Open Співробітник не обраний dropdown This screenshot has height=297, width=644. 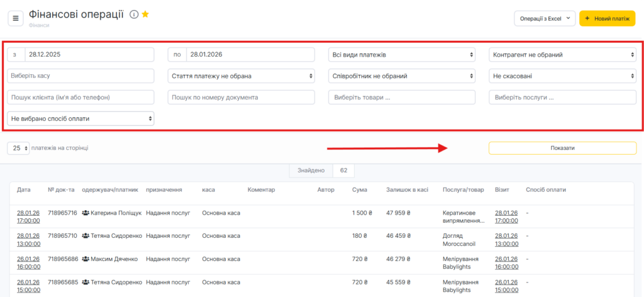402,76
